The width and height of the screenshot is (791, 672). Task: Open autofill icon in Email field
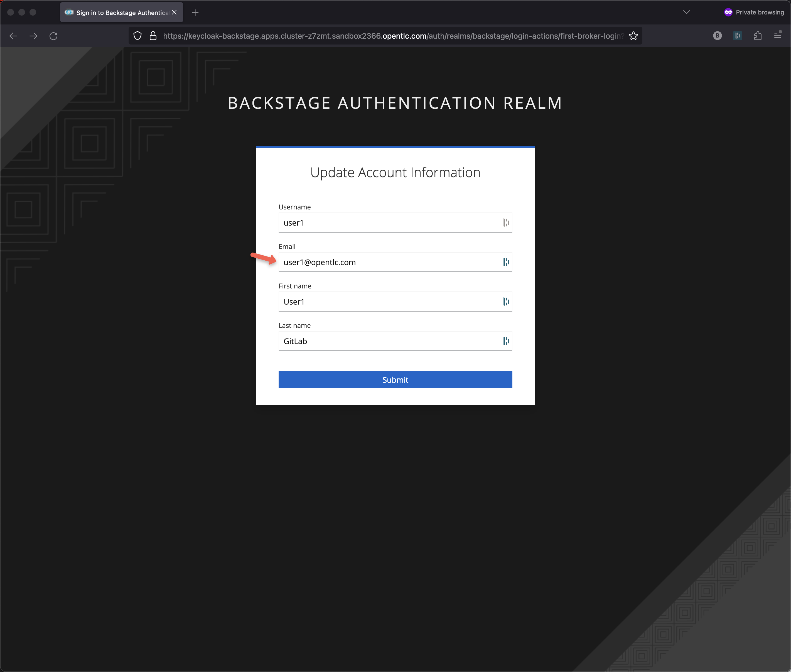pyautogui.click(x=506, y=262)
